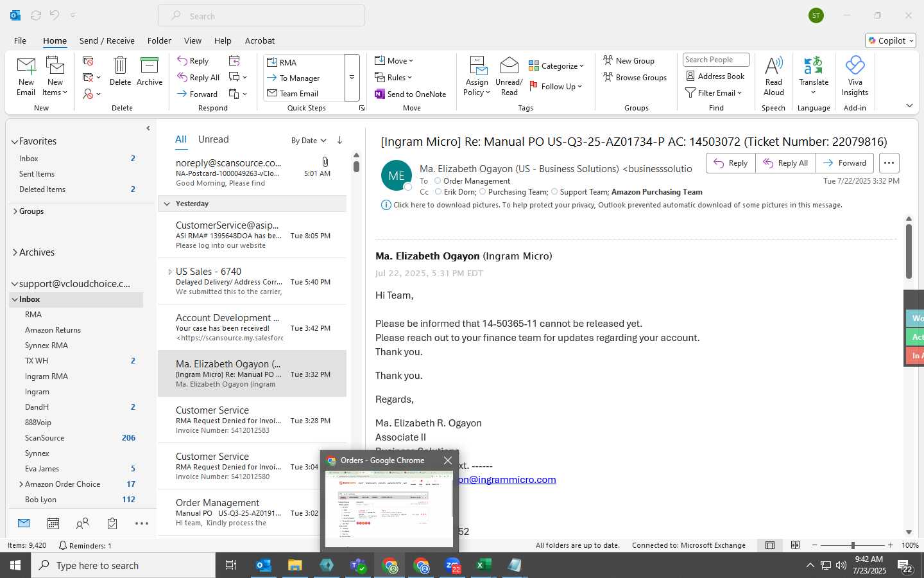Screen dimensions: 924x578
Task: Click the ingrammicro.com email link
Action: point(507,479)
